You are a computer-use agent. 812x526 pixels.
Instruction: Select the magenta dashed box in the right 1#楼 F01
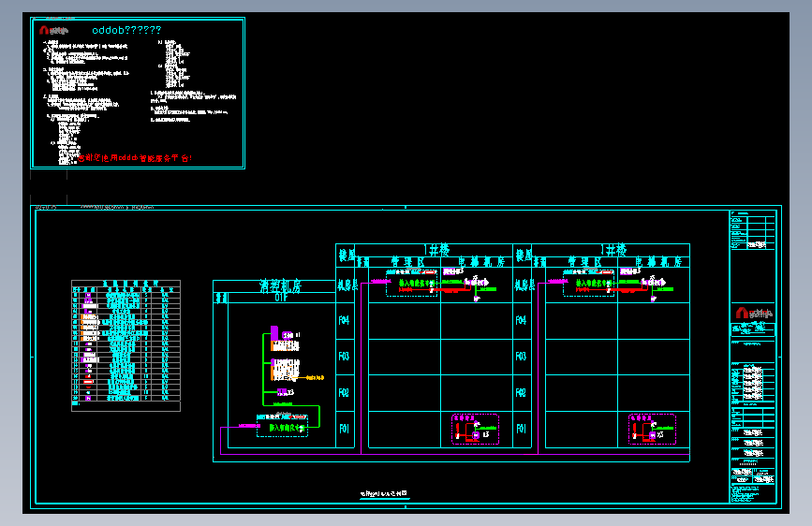coord(652,430)
